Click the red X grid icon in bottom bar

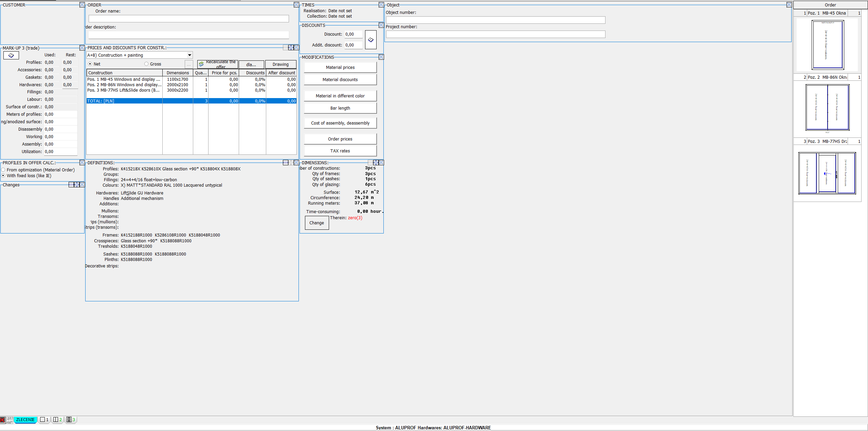click(x=2, y=420)
